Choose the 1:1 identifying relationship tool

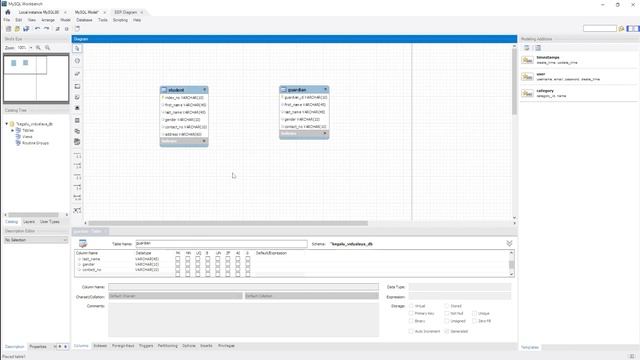[77, 177]
